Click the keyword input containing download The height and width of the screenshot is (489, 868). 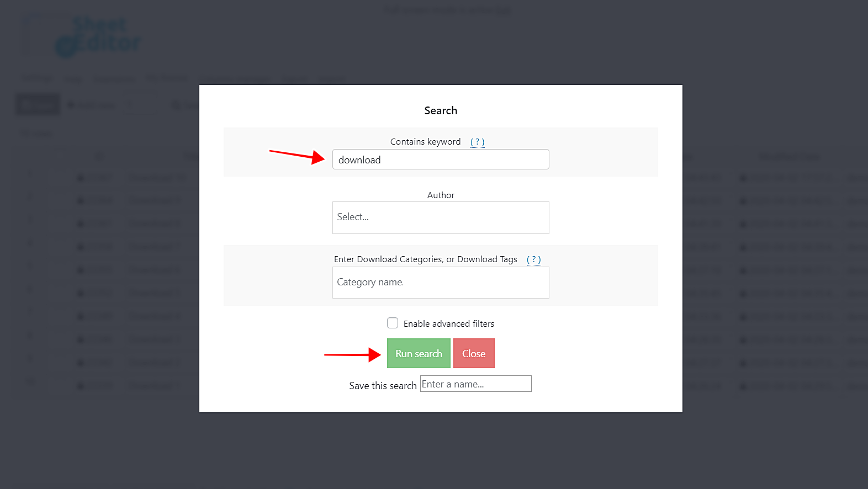440,160
